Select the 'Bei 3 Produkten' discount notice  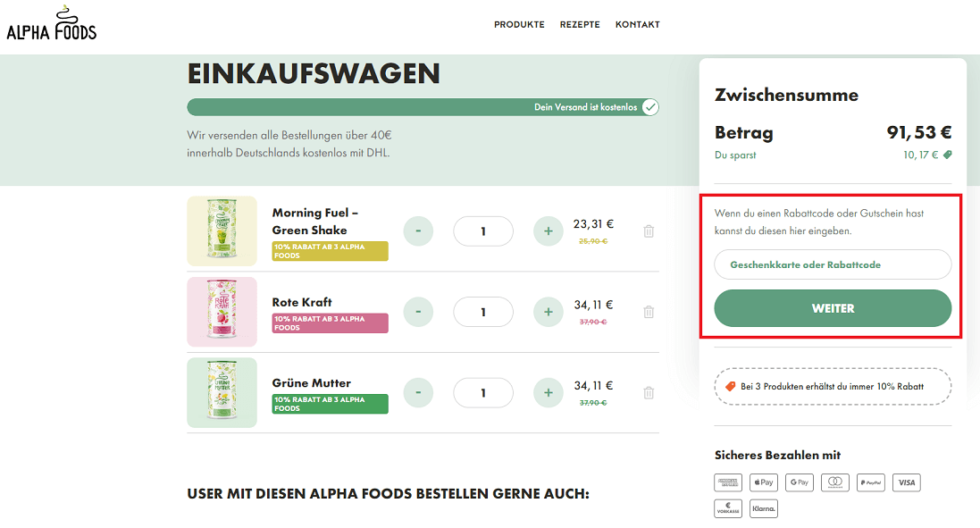pos(833,386)
